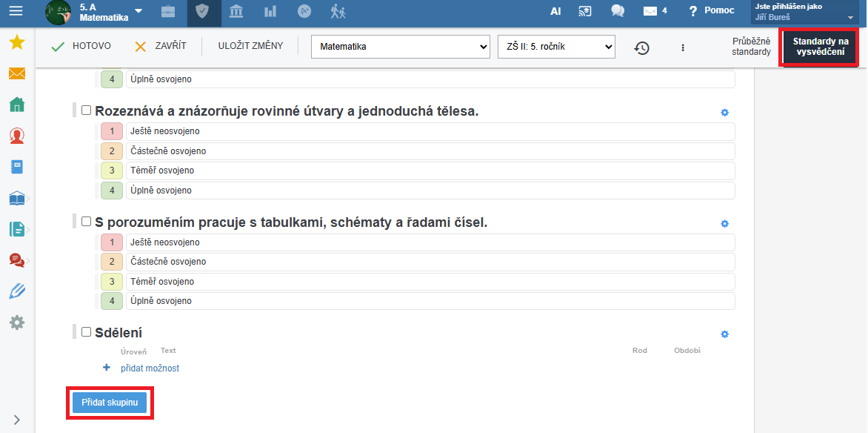Check the Sdělení group checkbox
The image size is (868, 433).
point(86,332)
